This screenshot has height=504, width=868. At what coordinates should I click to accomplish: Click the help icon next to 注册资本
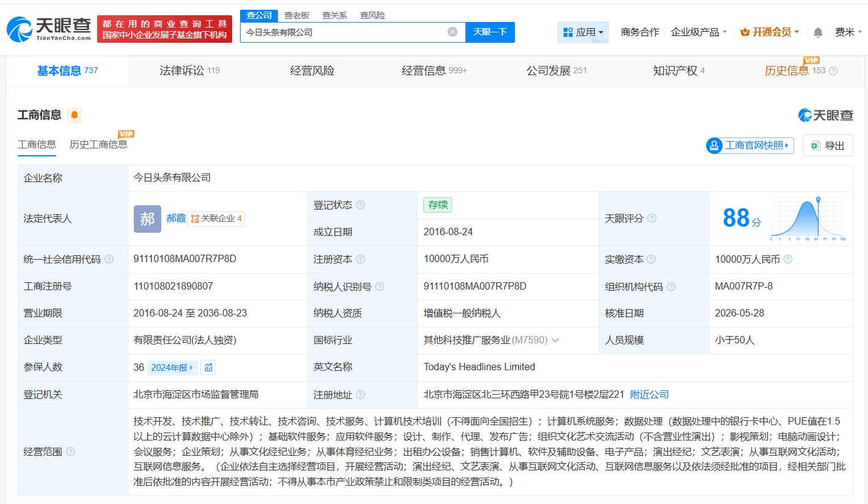pos(360,259)
